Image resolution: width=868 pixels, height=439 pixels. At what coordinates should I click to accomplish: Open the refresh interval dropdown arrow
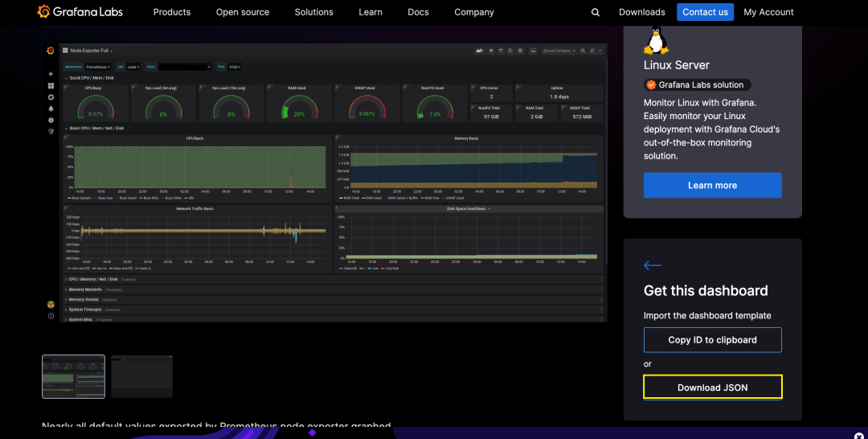[600, 51]
